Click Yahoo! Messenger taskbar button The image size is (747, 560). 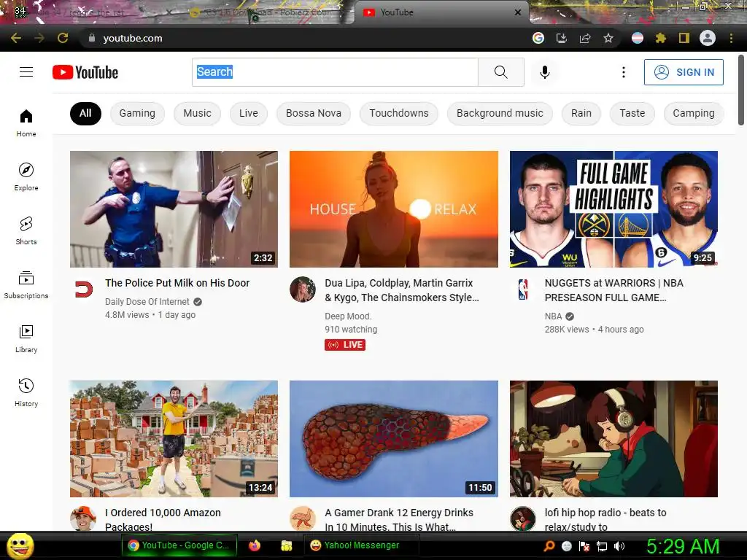[361, 545]
